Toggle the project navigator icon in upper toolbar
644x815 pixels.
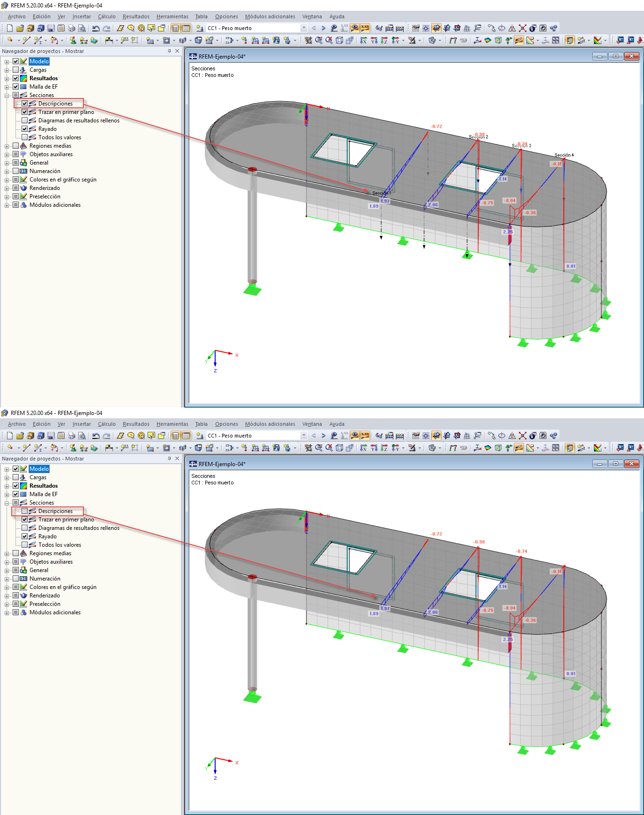175,28
